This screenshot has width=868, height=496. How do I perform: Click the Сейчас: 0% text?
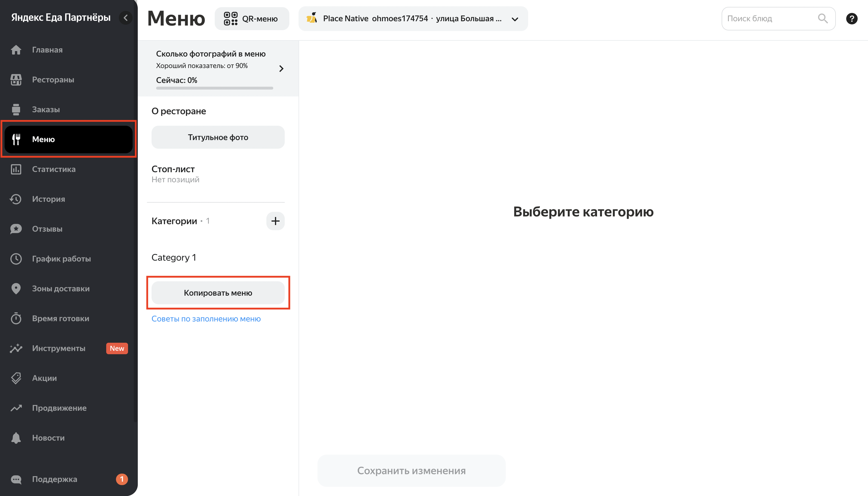click(177, 80)
